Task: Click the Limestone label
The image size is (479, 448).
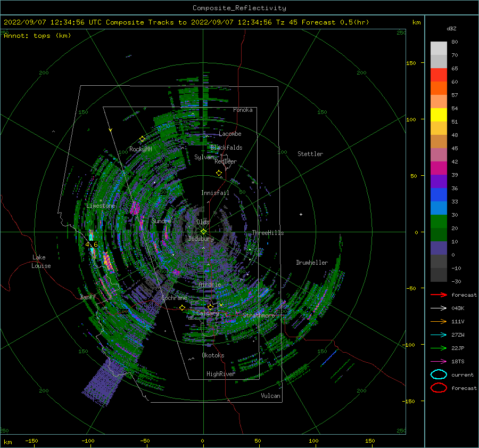Action: coord(101,206)
